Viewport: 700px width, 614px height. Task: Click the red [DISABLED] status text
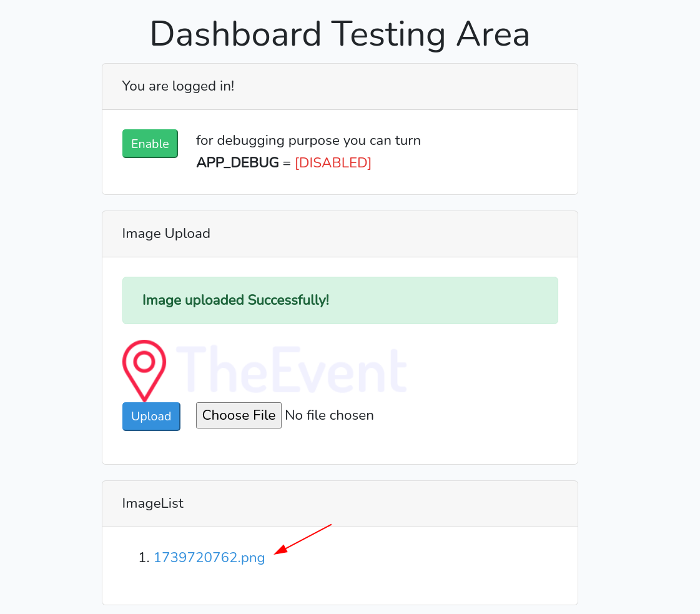(333, 163)
